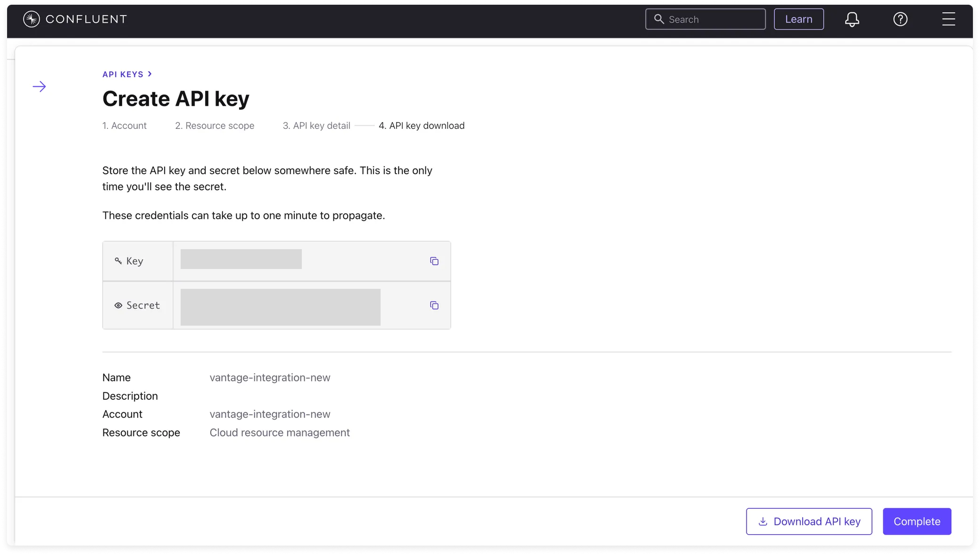Click the propagate credentials notice text
Viewport: 980px width, 555px height.
click(244, 216)
